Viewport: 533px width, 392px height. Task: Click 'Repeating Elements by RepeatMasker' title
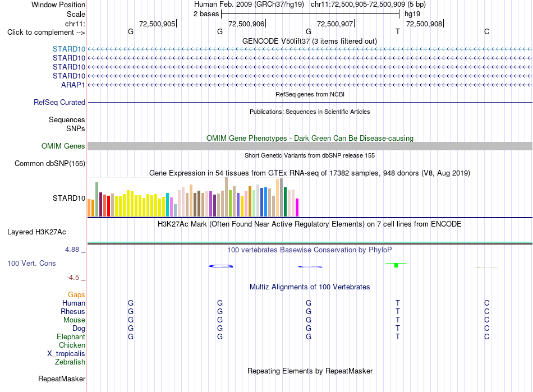tap(310, 371)
